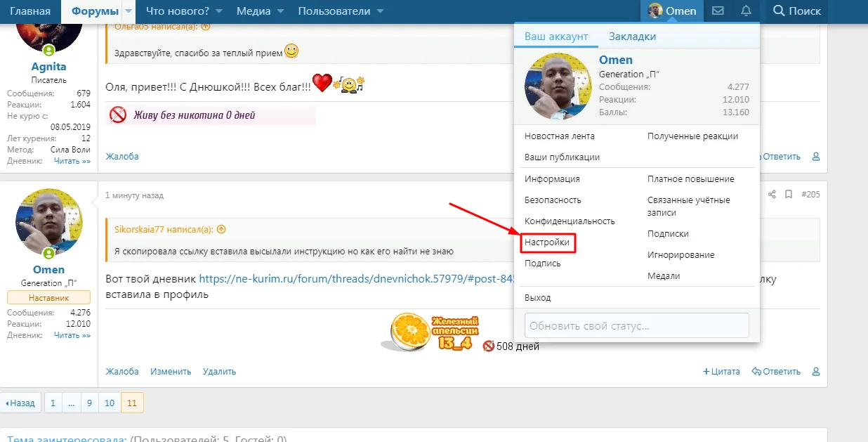Expand the Медиа dropdown arrow
This screenshot has width=868, height=442.
coord(280,11)
